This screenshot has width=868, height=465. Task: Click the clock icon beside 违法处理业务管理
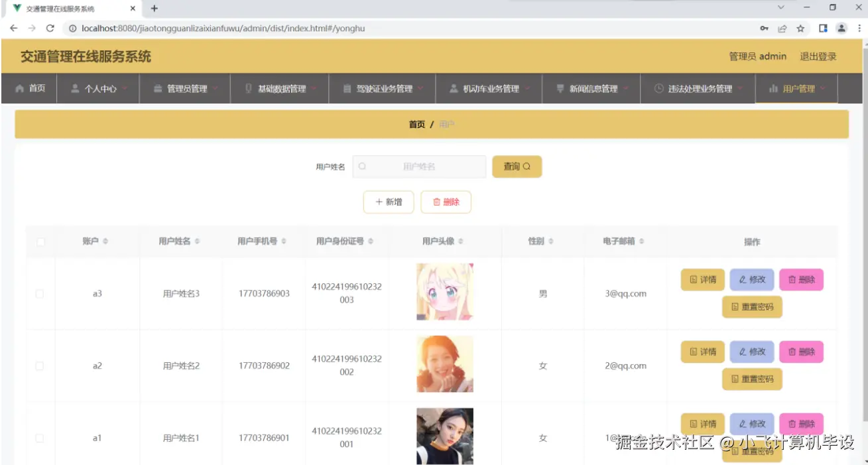coord(658,88)
